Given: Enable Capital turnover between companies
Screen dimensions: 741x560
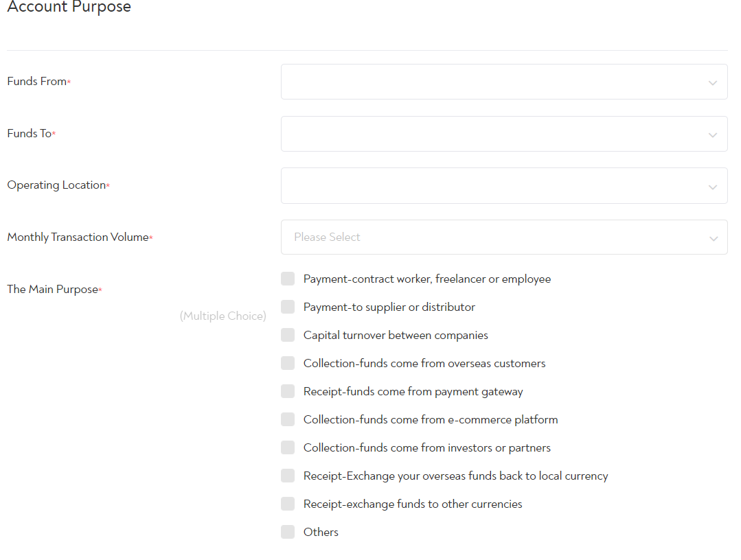Looking at the screenshot, I should coord(288,335).
